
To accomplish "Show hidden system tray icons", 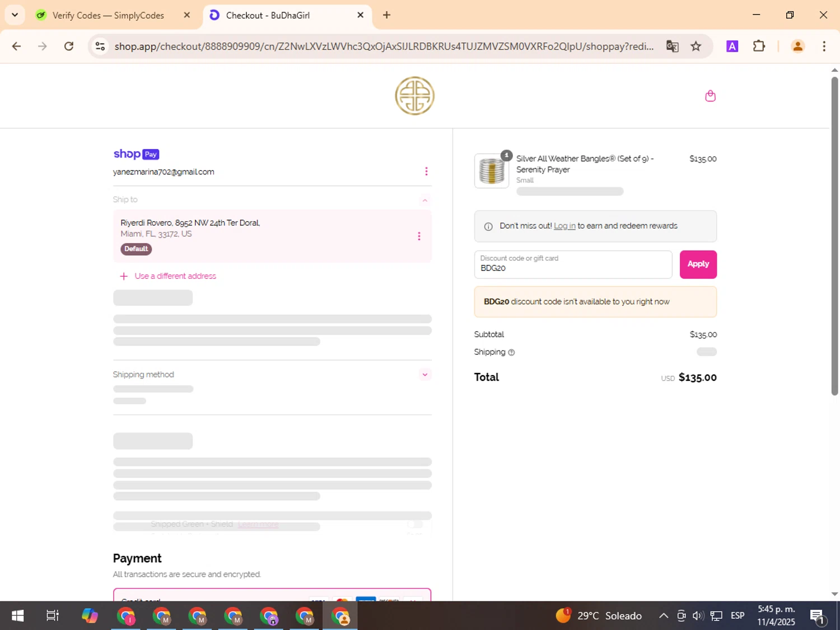I will (663, 616).
